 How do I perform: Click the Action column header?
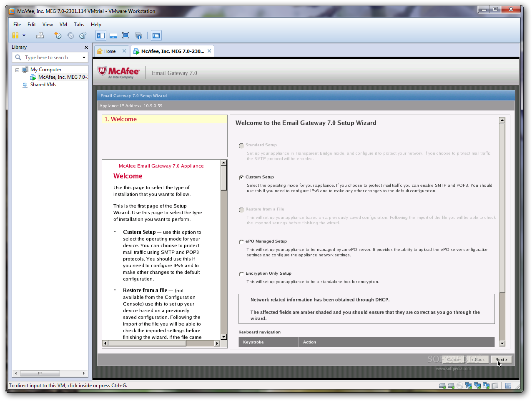click(x=396, y=342)
